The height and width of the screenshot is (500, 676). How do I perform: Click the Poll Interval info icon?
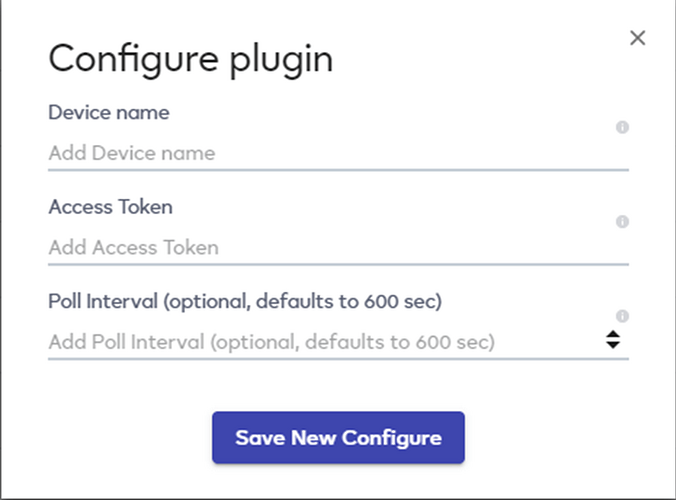point(622,316)
